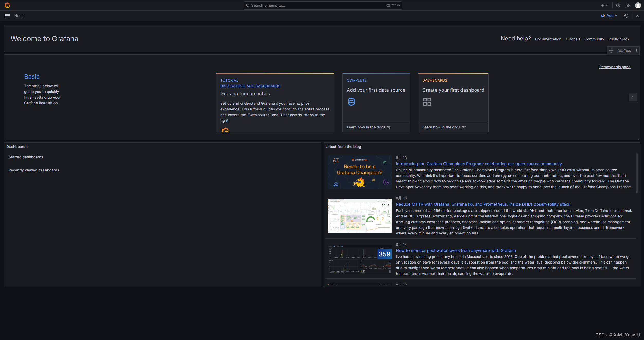
Task: Click Search or jump to field
Action: click(x=323, y=5)
